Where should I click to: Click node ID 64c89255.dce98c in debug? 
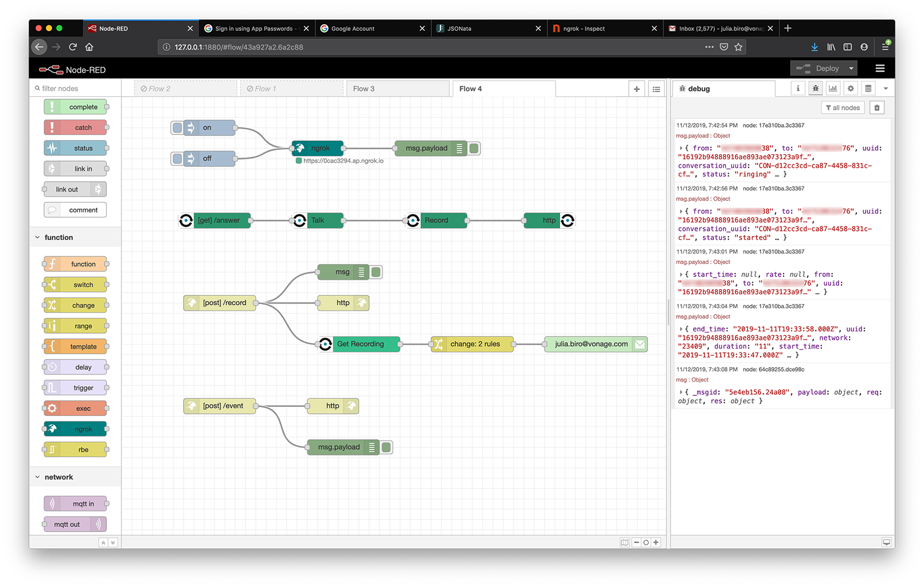(x=773, y=369)
